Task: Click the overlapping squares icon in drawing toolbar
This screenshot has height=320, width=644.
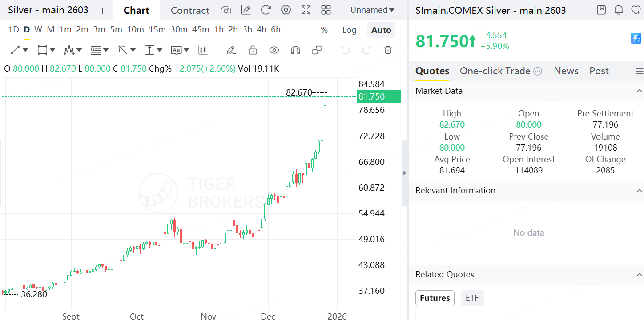Action: pyautogui.click(x=317, y=50)
